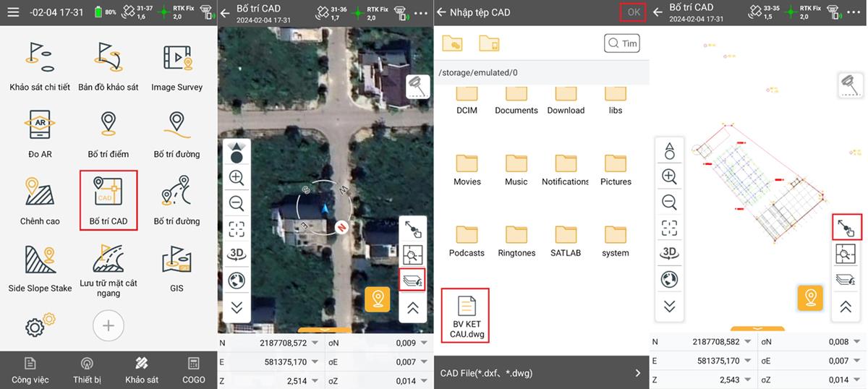
Task: Toggle 3D view on the satellite map
Action: pos(236,254)
